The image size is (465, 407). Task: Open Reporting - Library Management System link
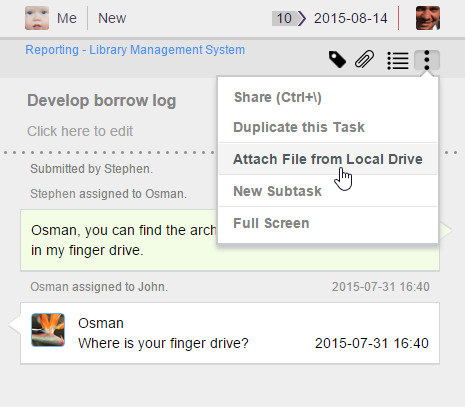coord(135,50)
